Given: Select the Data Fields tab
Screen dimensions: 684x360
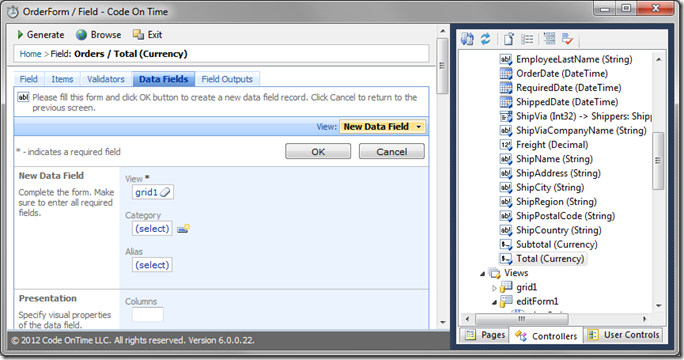Looking at the screenshot, I should [164, 79].
